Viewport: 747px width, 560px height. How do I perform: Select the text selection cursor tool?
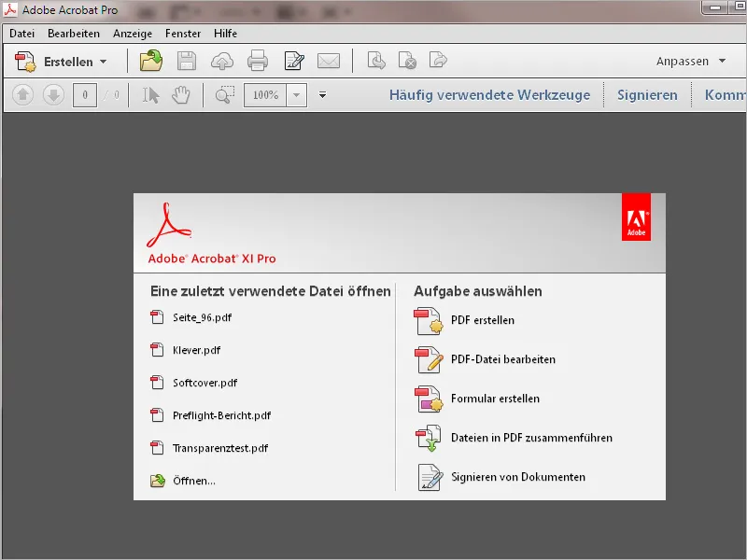point(151,95)
